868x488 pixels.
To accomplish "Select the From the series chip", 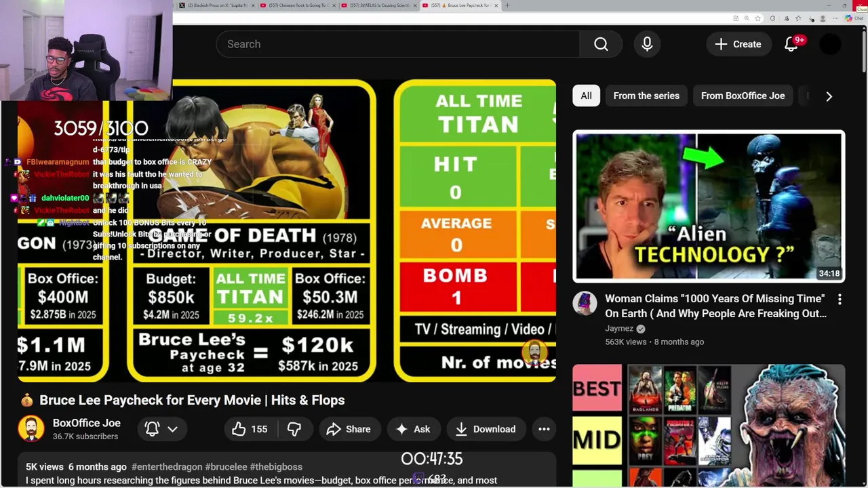I will (646, 96).
